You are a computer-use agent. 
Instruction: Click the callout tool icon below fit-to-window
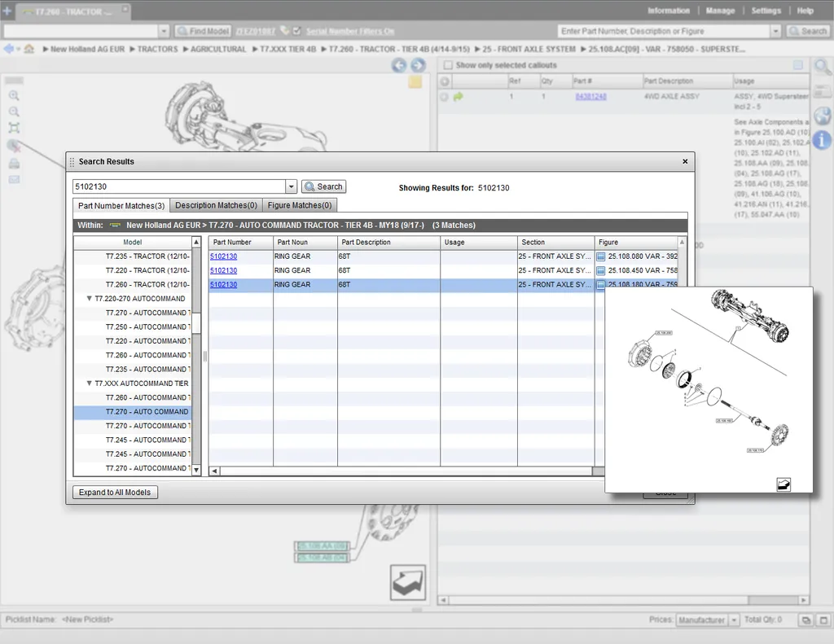[14, 145]
